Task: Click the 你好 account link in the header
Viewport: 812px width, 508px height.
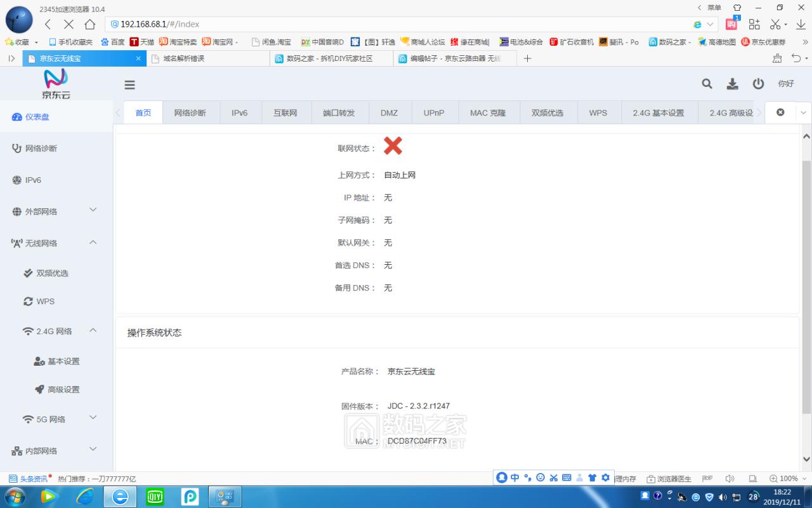Action: click(x=786, y=83)
